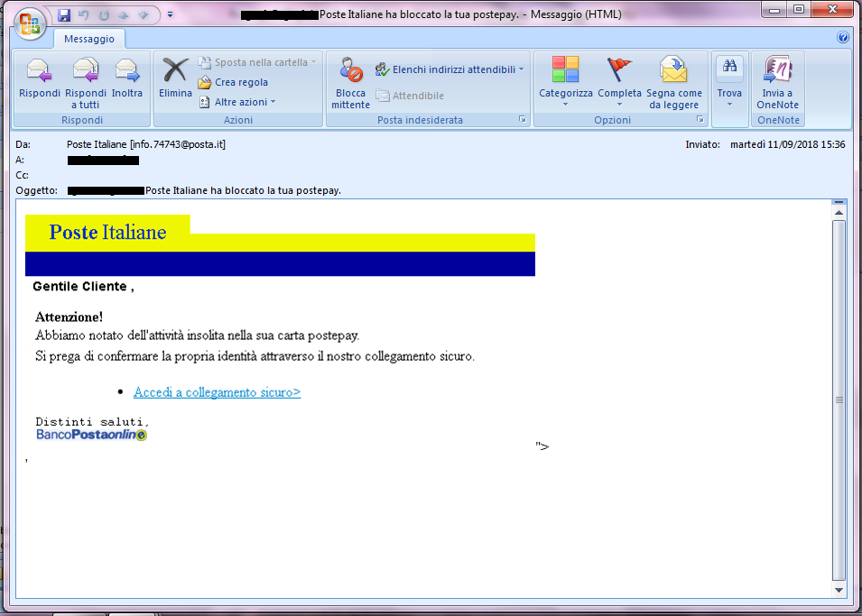Click the Gentile Cliente greeting text
The height and width of the screenshot is (616, 862).
point(84,286)
